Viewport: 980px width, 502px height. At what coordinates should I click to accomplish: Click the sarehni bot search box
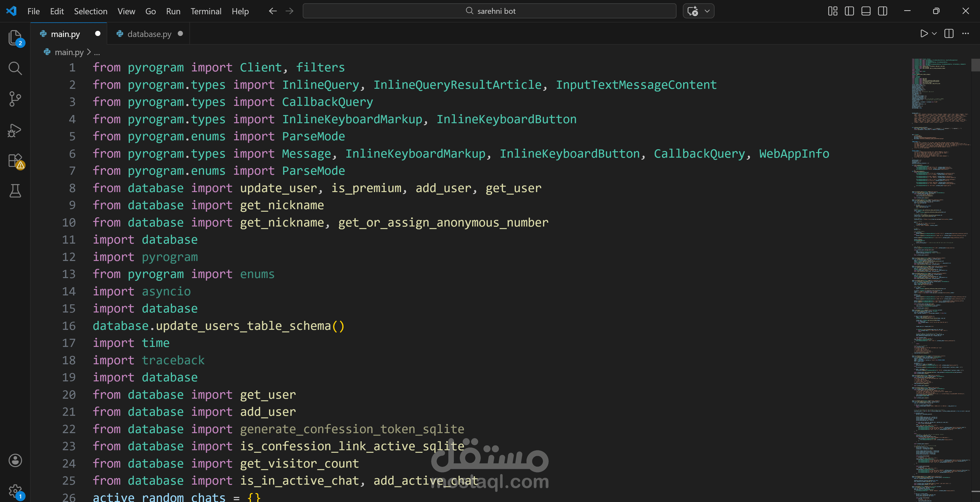(489, 11)
